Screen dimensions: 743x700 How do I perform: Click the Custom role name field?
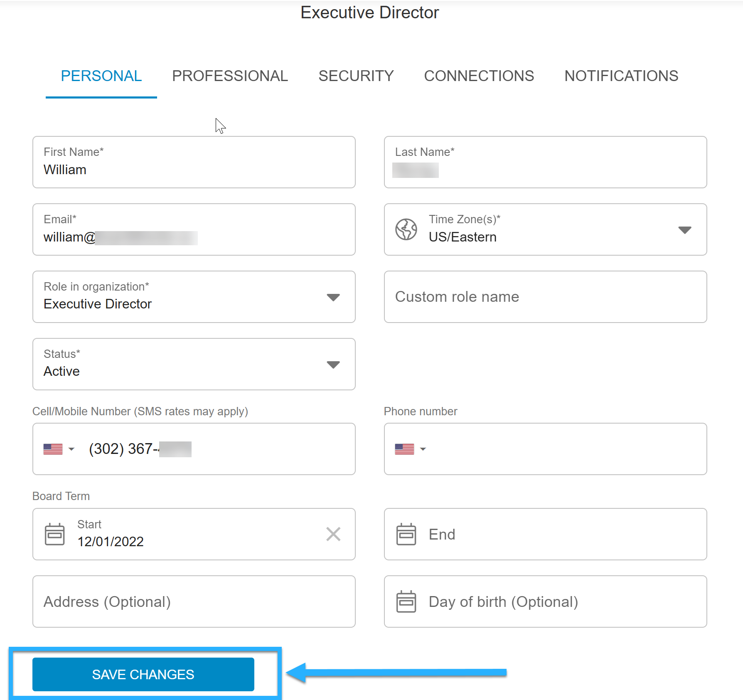[x=545, y=297]
